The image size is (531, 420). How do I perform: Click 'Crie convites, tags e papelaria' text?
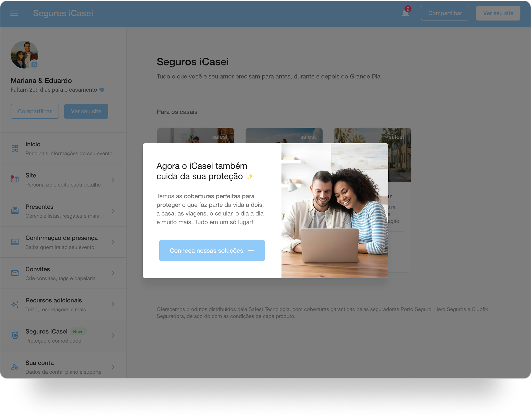pyautogui.click(x=61, y=279)
